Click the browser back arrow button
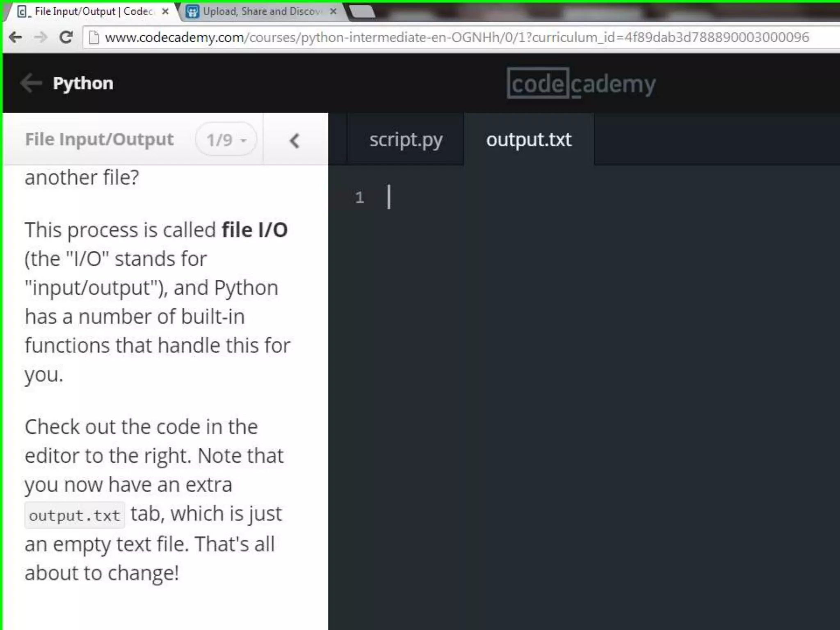This screenshot has width=840, height=630. point(15,37)
